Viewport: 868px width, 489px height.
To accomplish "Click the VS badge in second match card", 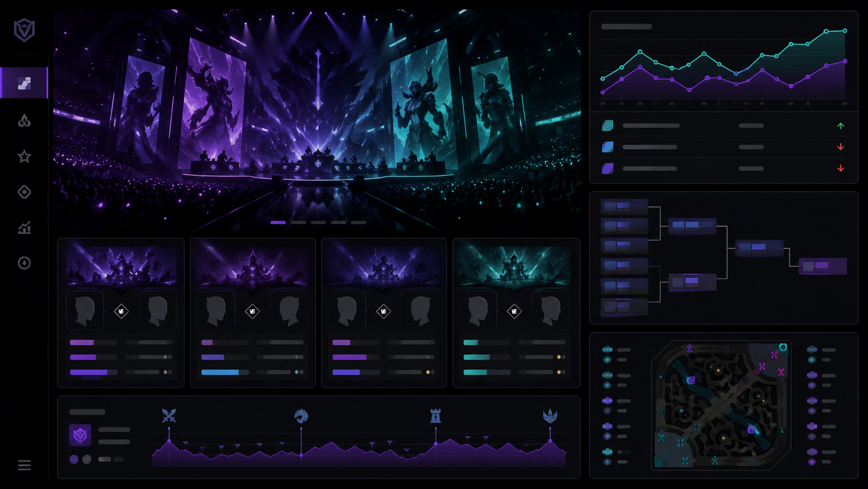I will click(x=252, y=311).
